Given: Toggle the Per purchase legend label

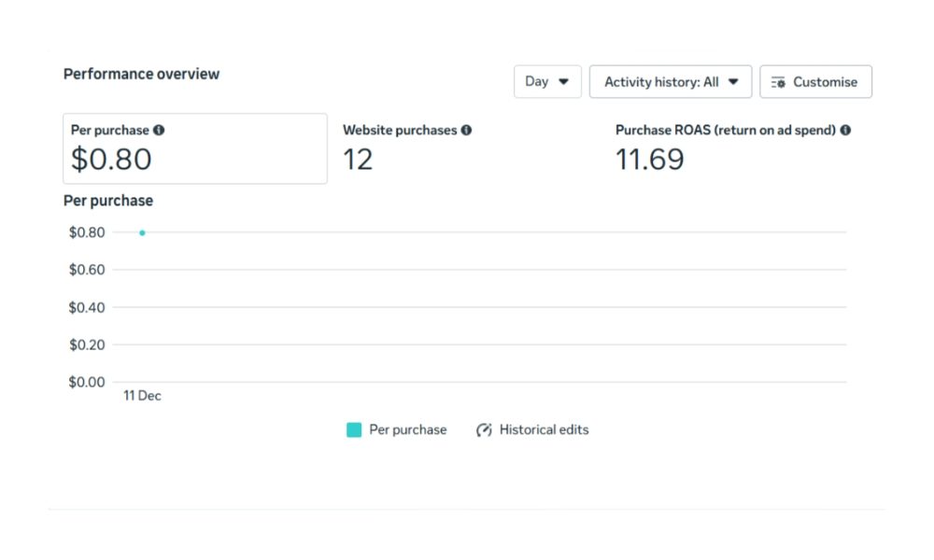Looking at the screenshot, I should [x=408, y=430].
